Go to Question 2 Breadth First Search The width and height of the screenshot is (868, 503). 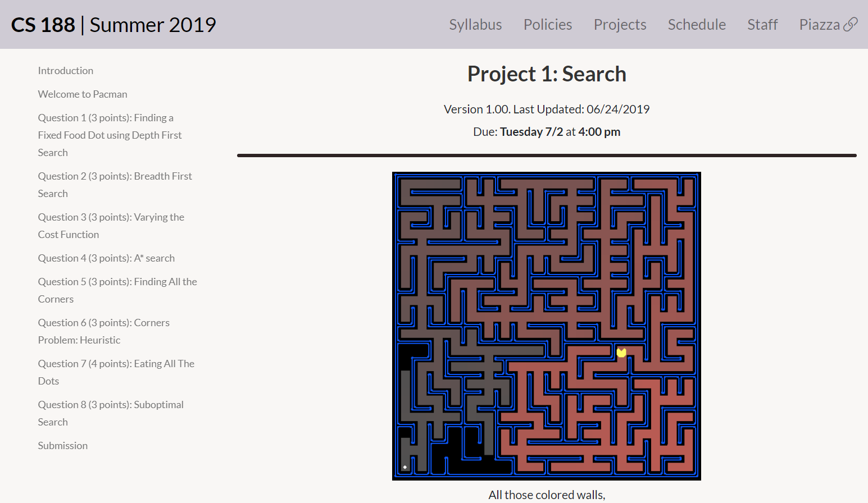115,185
